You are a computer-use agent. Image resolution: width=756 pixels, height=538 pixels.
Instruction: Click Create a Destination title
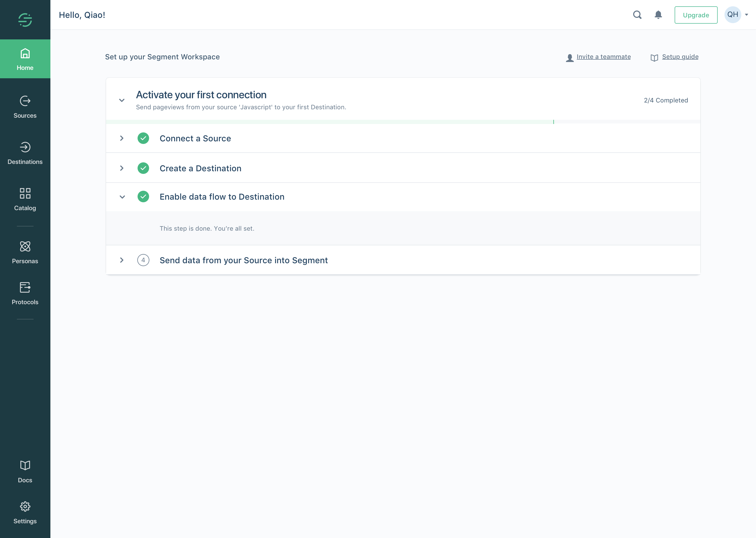pyautogui.click(x=201, y=168)
